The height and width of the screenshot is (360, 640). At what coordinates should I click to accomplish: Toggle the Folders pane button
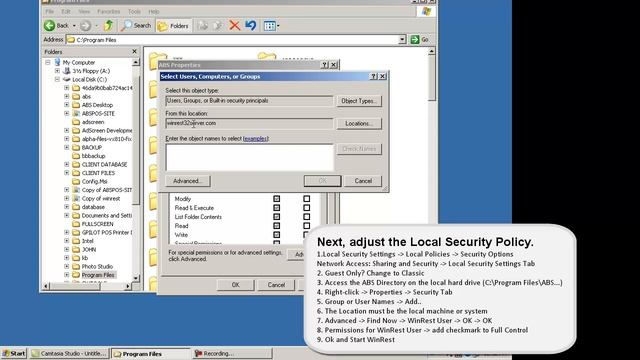click(x=173, y=26)
